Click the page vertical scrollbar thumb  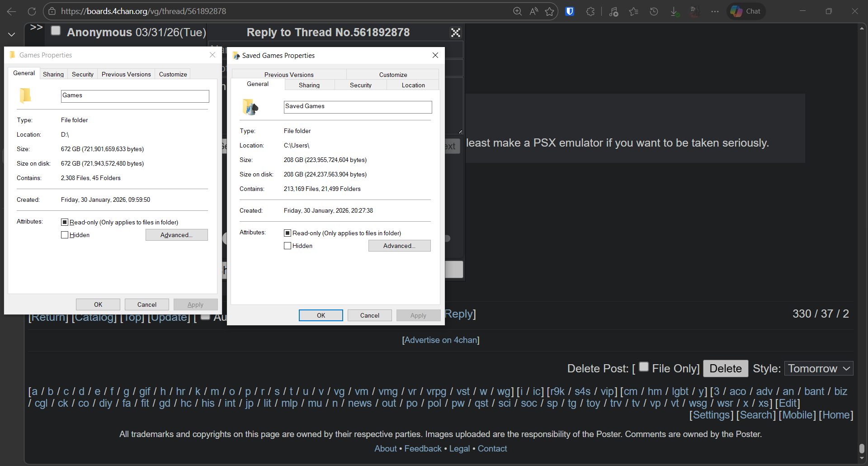click(x=862, y=449)
